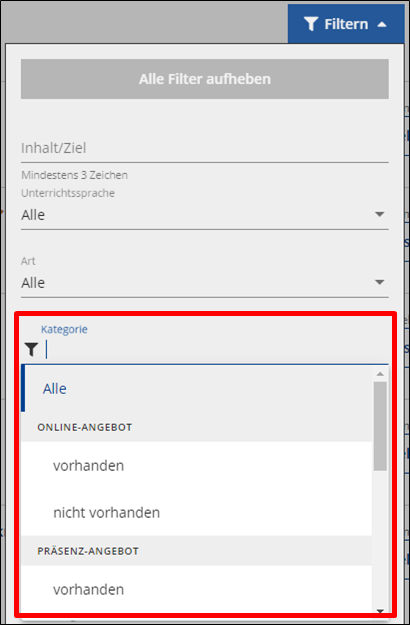Click the funnel icon in the Filtern button

[311, 24]
